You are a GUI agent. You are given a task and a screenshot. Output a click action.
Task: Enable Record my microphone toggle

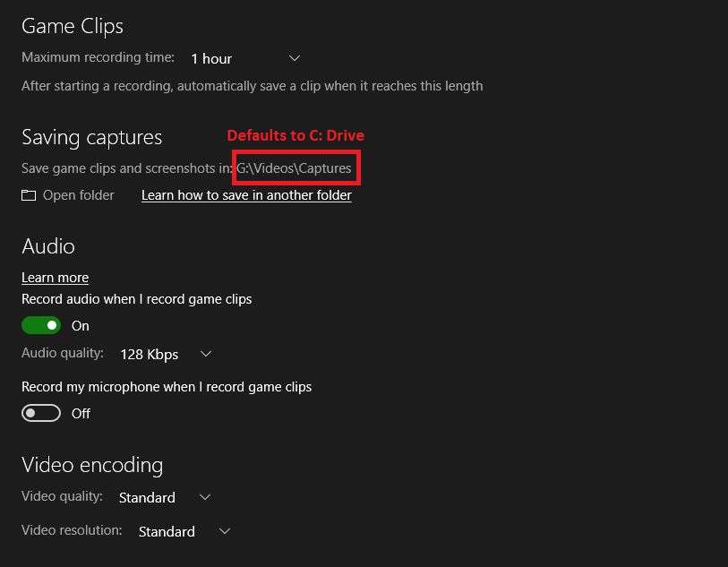[41, 413]
